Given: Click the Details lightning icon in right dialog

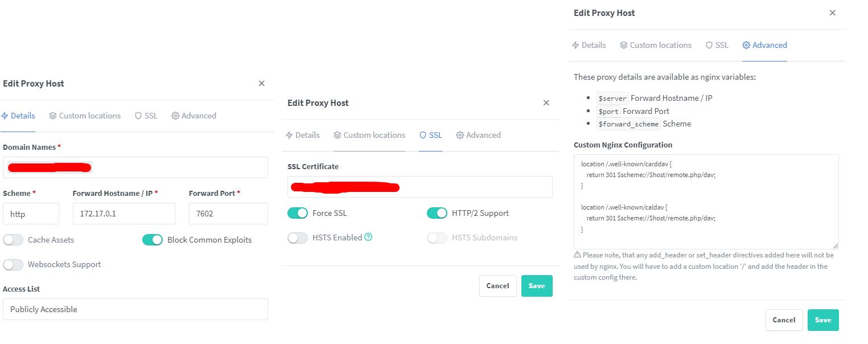Looking at the screenshot, I should point(575,45).
